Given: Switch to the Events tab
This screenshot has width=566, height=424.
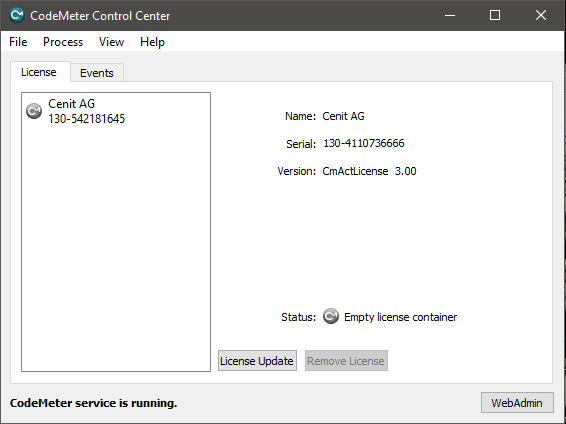Looking at the screenshot, I should (x=97, y=73).
